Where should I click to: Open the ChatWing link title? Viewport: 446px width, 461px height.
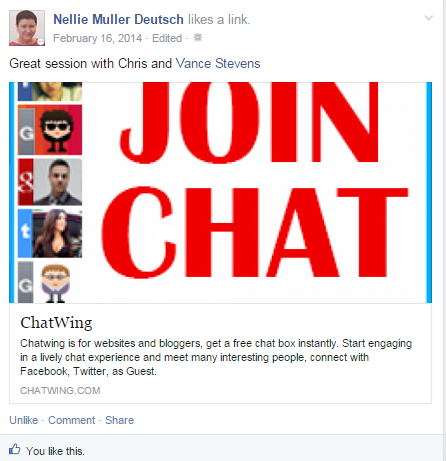[x=56, y=323]
